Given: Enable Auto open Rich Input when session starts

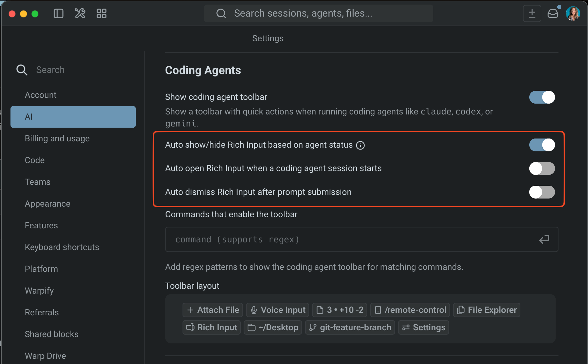Looking at the screenshot, I should click(542, 169).
